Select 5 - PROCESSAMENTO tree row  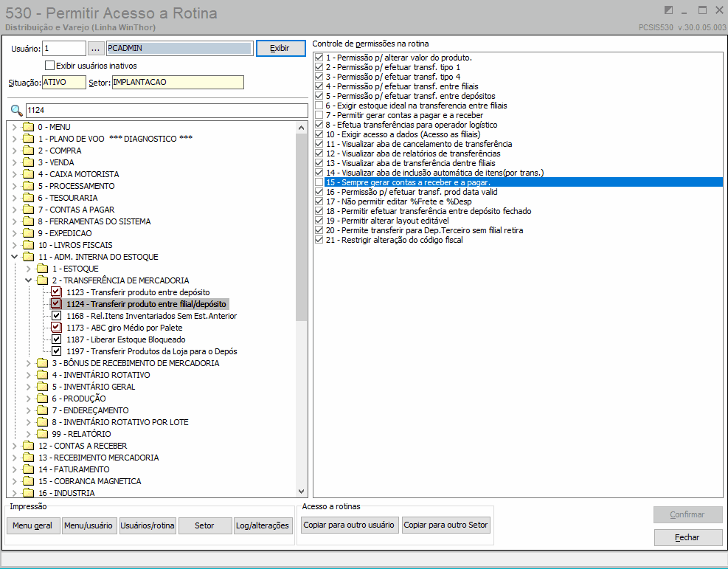point(76,186)
